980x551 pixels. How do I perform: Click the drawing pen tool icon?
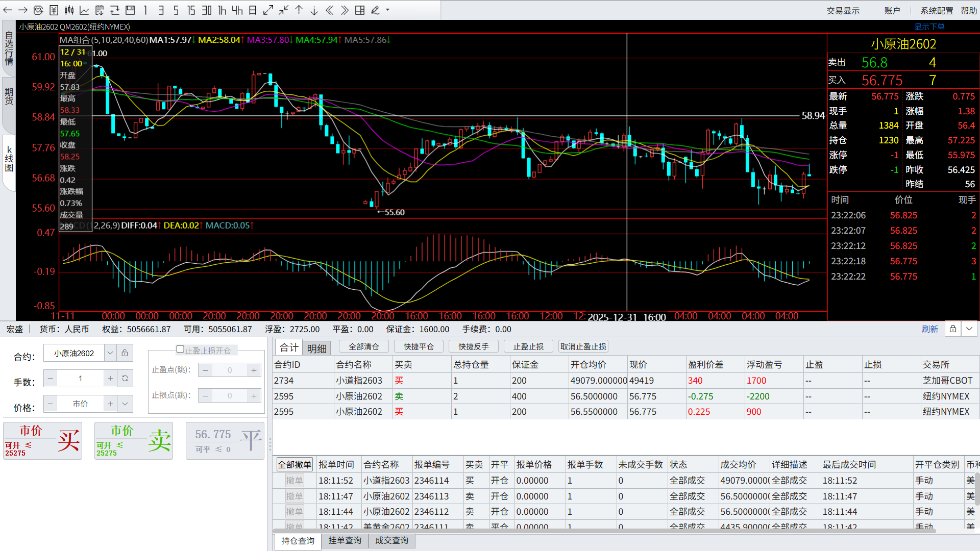(x=375, y=10)
